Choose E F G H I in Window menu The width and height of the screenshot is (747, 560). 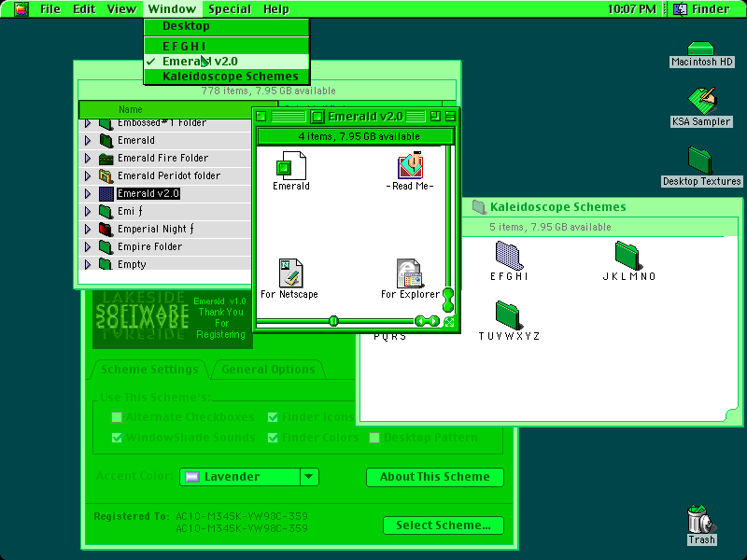click(x=226, y=47)
